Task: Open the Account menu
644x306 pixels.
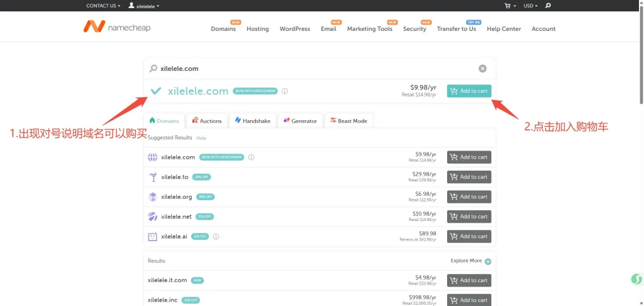Action: 543,29
